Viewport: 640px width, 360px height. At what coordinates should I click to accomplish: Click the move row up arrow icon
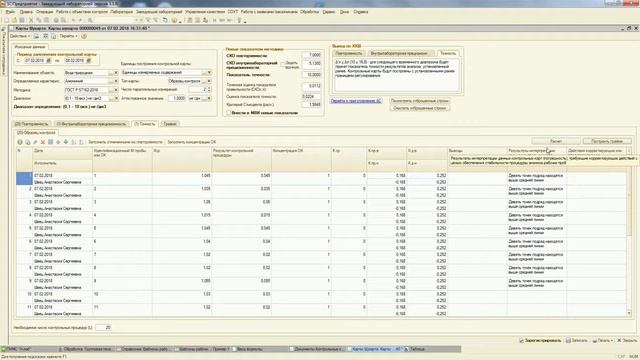pyautogui.click(x=58, y=142)
